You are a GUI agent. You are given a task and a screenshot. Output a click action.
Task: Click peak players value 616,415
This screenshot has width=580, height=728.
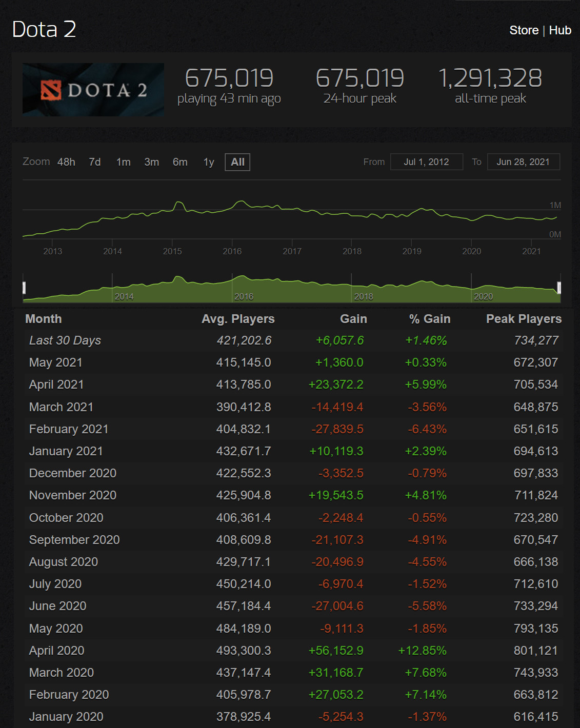click(x=536, y=717)
